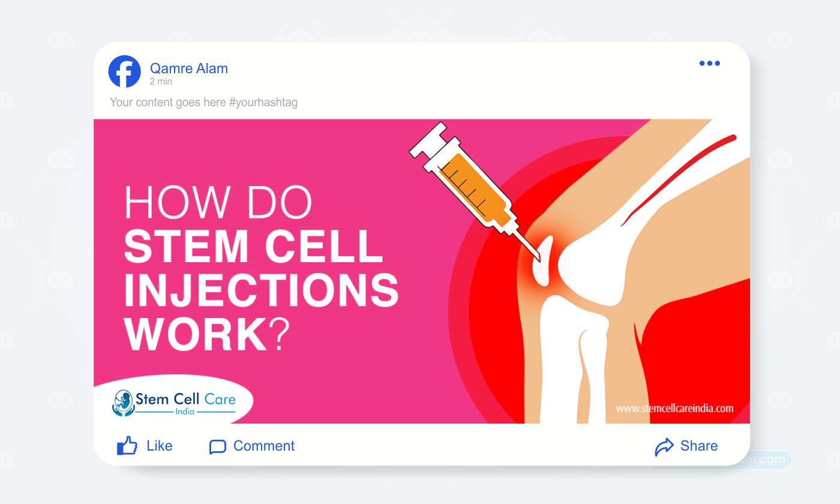Follow the #yourhashtag hashtag
The image size is (840, 504).
pos(263,103)
